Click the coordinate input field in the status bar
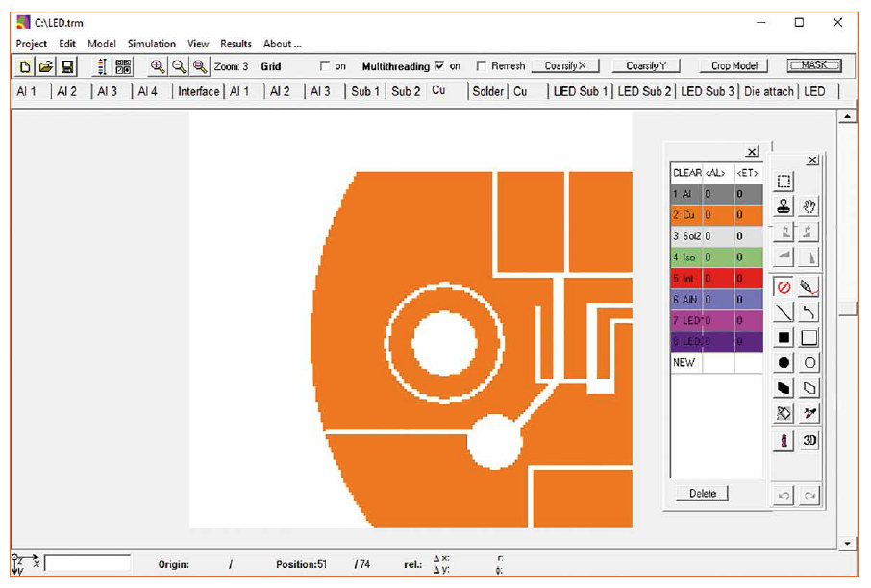 coord(87,563)
